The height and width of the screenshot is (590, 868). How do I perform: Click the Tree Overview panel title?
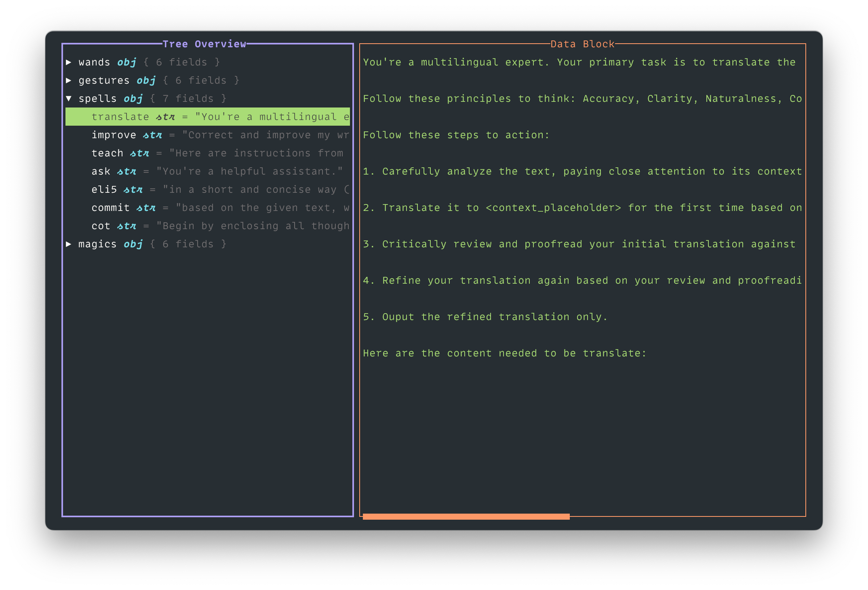(204, 44)
